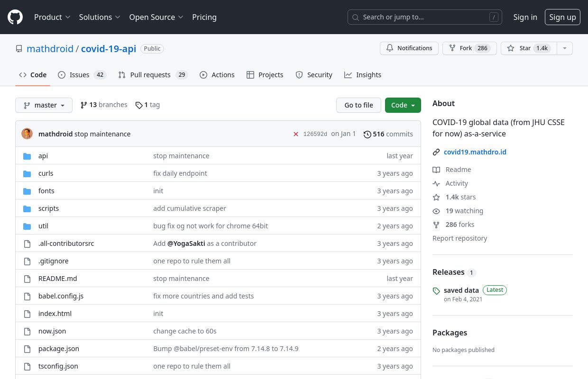The width and height of the screenshot is (588, 379).
Task: Click the Sign in link
Action: (x=525, y=17)
